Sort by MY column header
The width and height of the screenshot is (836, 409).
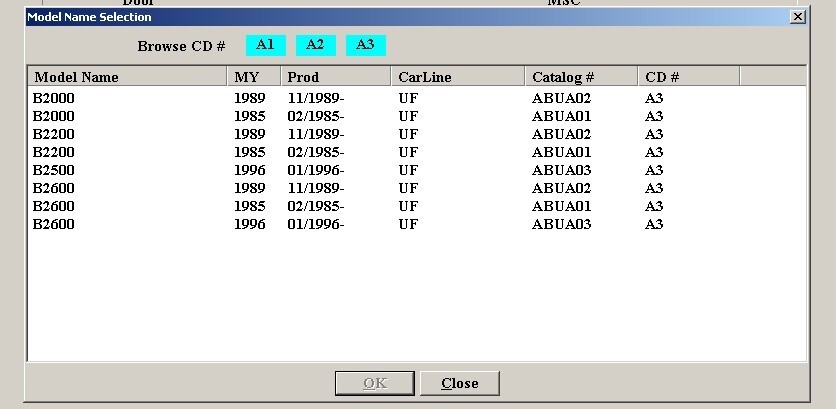[254, 77]
